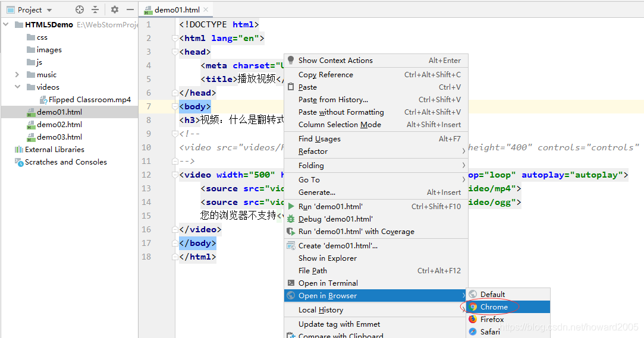Choose Show in Explorer

(x=376, y=258)
